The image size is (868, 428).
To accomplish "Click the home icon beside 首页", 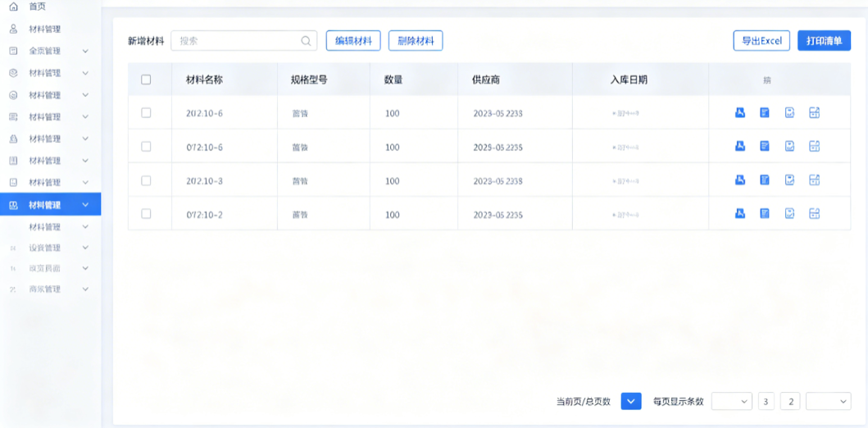I will 14,7.
